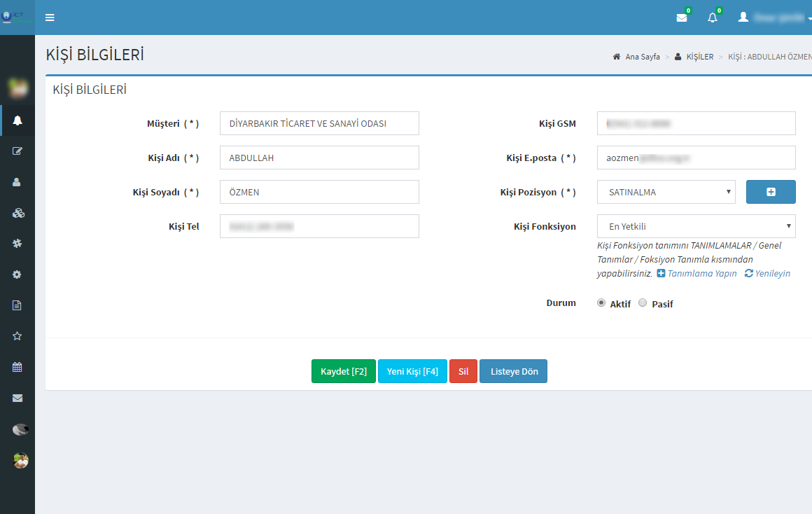Image resolution: width=812 pixels, height=514 pixels.
Task: Open the notifications bell in top header
Action: 713,18
